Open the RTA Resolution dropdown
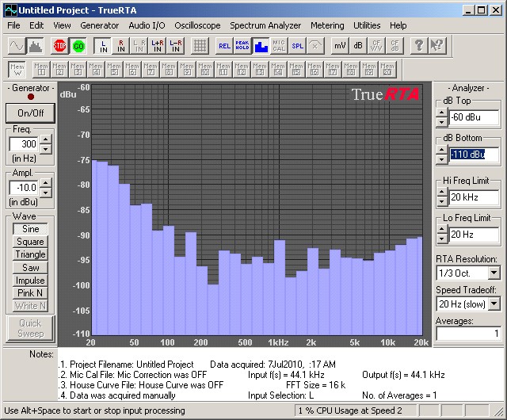This screenshot has width=507, height=420. [x=494, y=273]
